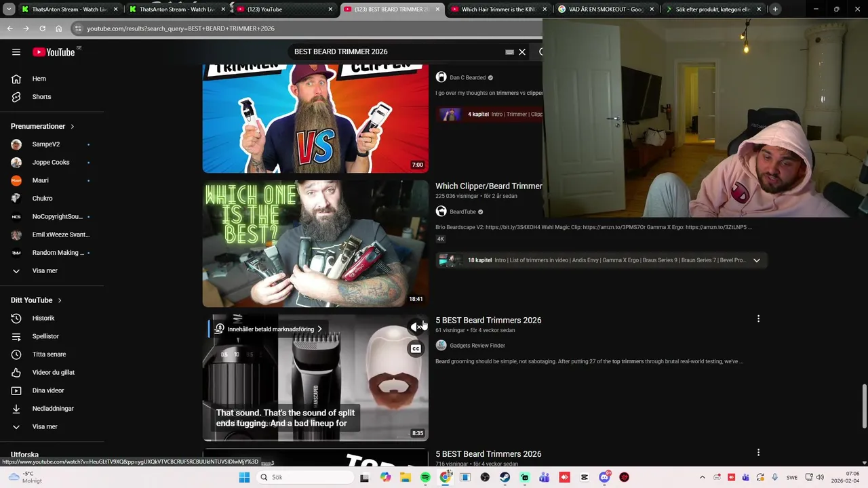Open more options for the 716 visningar video
Viewport: 868px width, 488px height.
(x=758, y=453)
